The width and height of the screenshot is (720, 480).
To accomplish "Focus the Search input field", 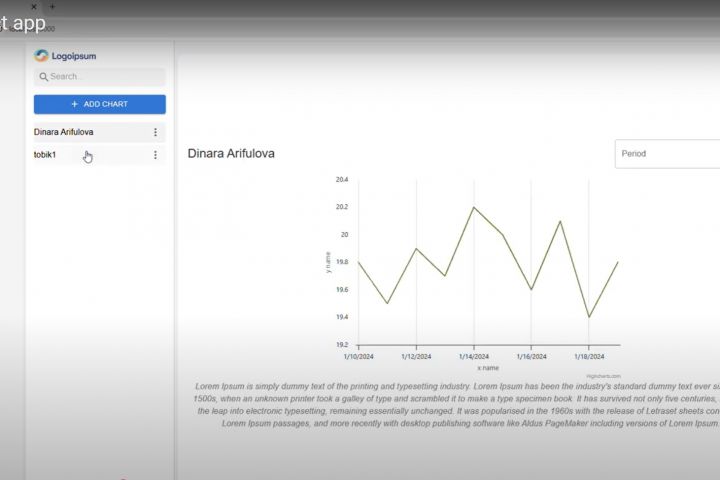I will 100,77.
